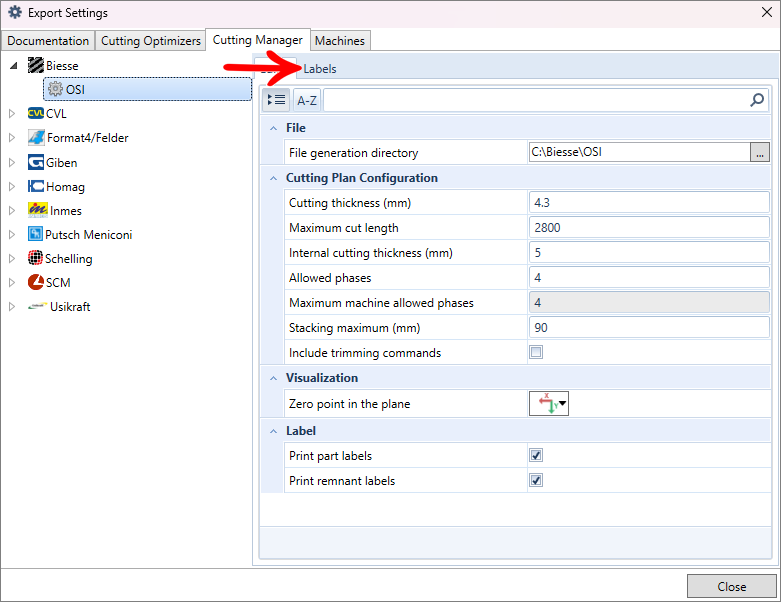782x603 pixels.
Task: Select the Schelling tree item
Action: point(68,258)
